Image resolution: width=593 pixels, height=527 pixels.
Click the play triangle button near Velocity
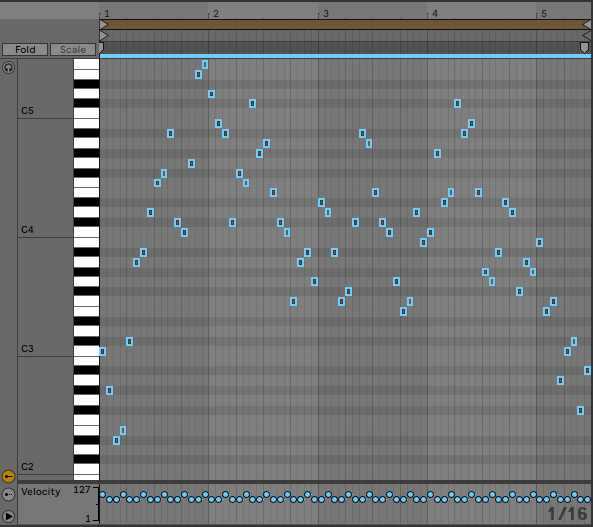[8, 516]
